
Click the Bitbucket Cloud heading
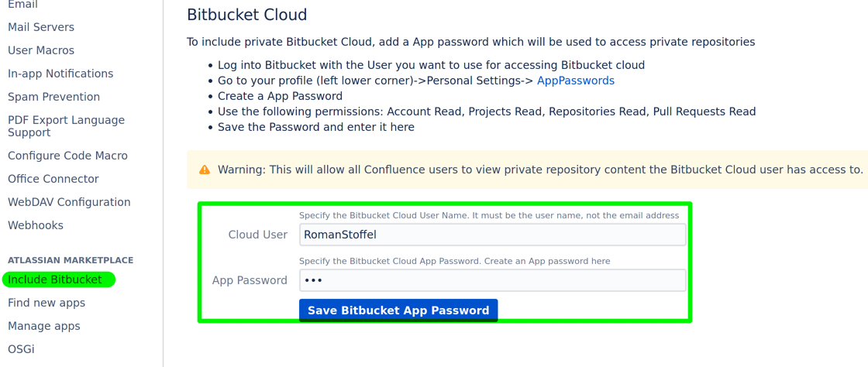tap(247, 15)
